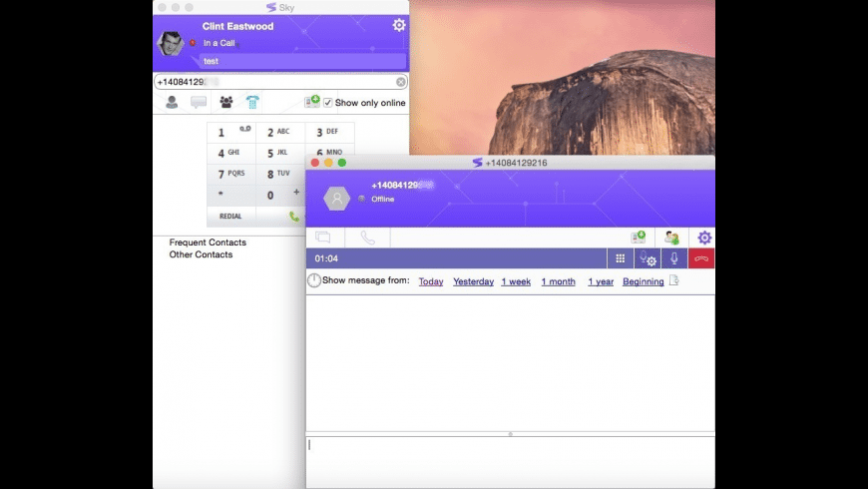Click the message typing area
The image size is (868, 489).
pos(511,462)
